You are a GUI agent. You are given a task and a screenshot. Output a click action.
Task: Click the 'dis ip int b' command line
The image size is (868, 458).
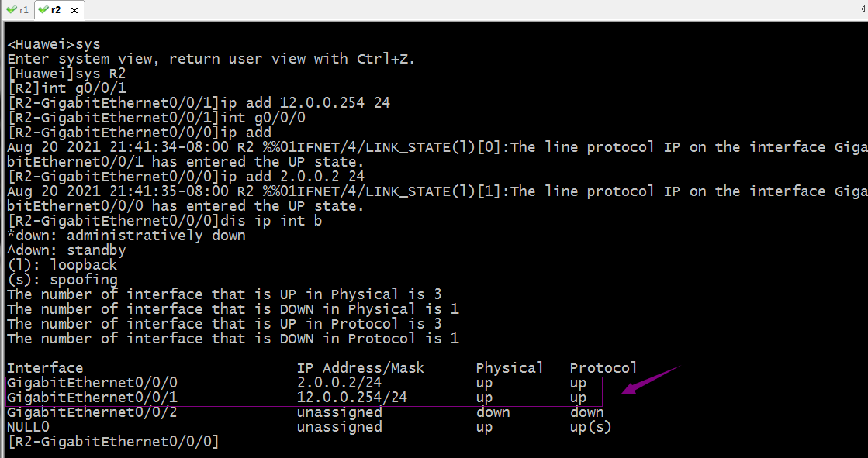pos(164,221)
